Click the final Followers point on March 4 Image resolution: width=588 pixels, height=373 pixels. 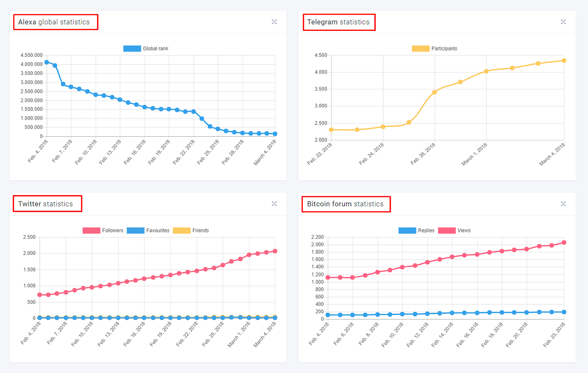pos(275,251)
